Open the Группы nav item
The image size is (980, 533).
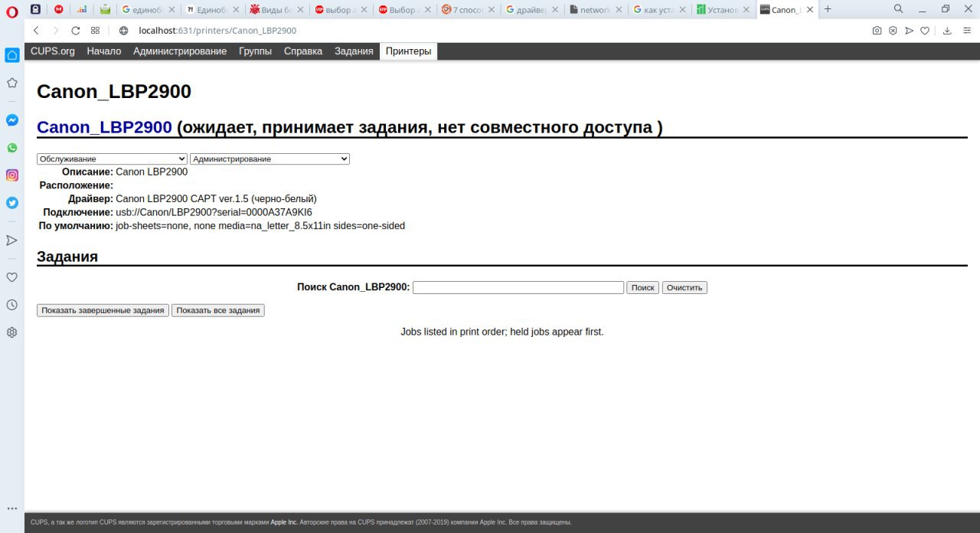pyautogui.click(x=255, y=51)
